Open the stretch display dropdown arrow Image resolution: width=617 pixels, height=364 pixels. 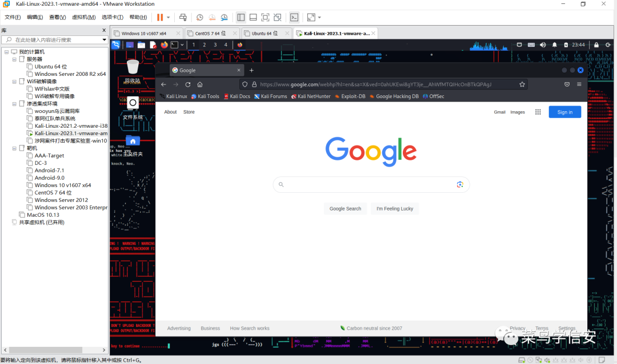(x=319, y=17)
